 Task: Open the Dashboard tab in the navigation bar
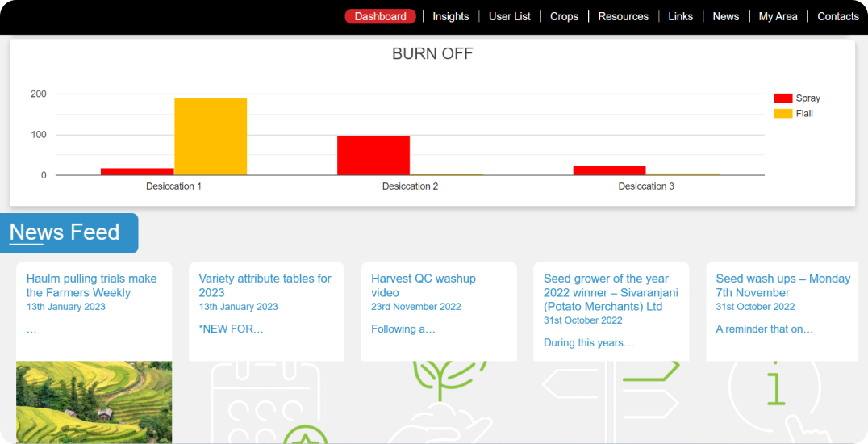tap(380, 16)
